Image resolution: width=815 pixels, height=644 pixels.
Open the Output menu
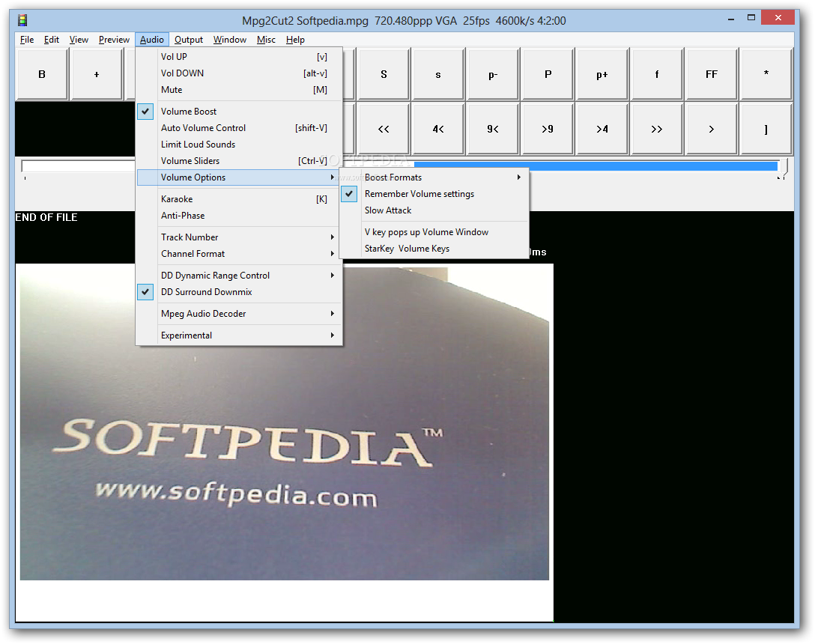tap(189, 40)
